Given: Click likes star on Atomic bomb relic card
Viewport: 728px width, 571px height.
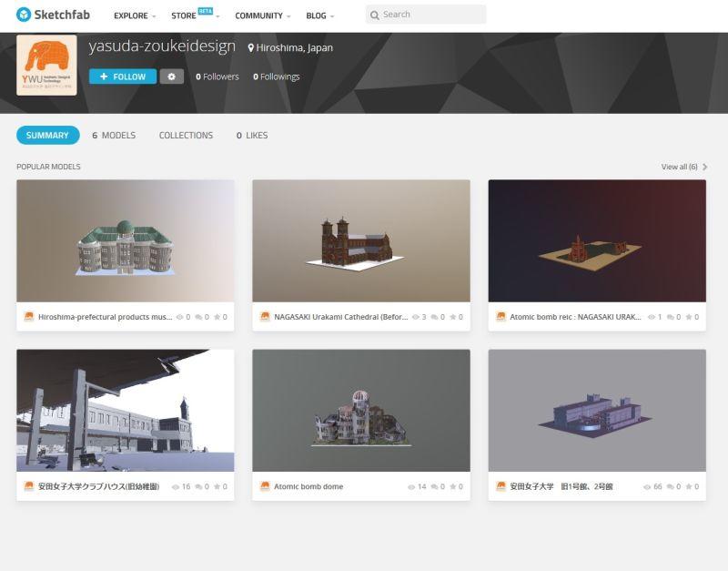Looking at the screenshot, I should coord(689,317).
